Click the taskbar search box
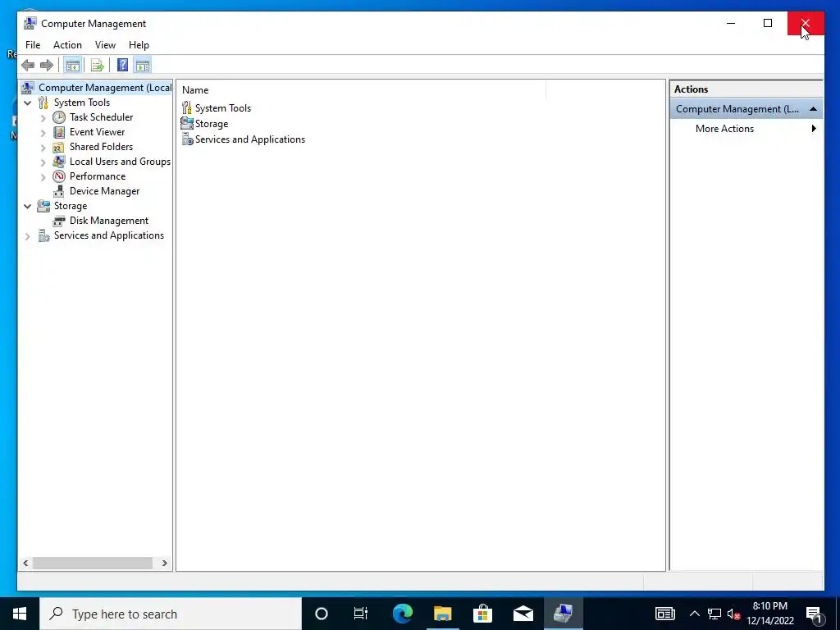Viewport: 840px width, 630px height. pos(171,614)
